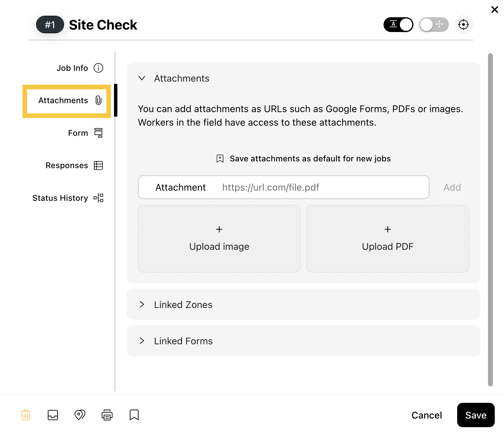Open the Job Info tab
The image size is (504, 433).
(80, 68)
